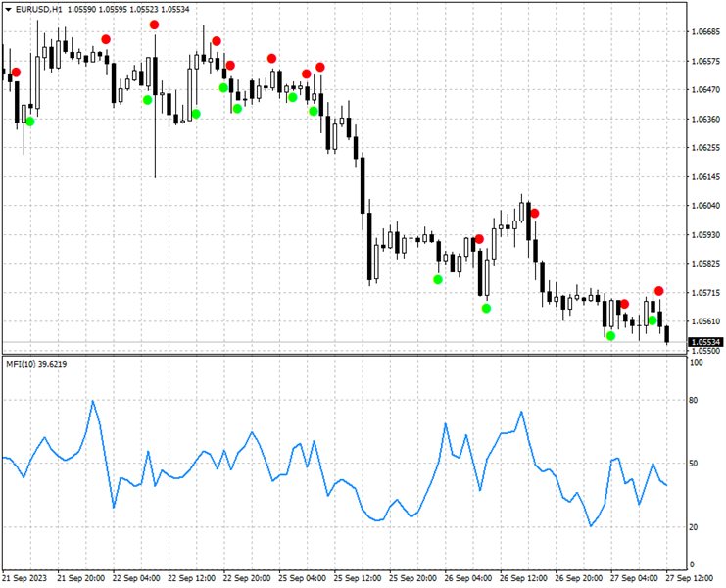Click the 1.06145 price axis label
The height and width of the screenshot is (588, 726).
705,176
